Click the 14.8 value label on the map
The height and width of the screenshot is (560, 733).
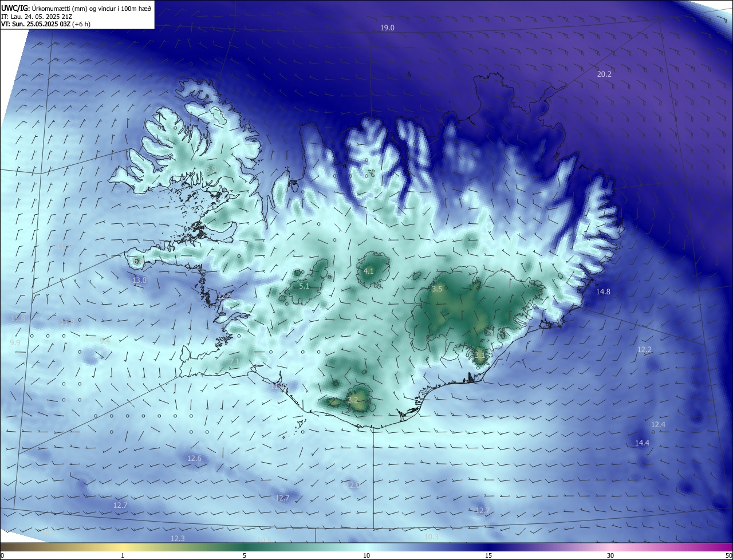pyautogui.click(x=603, y=292)
